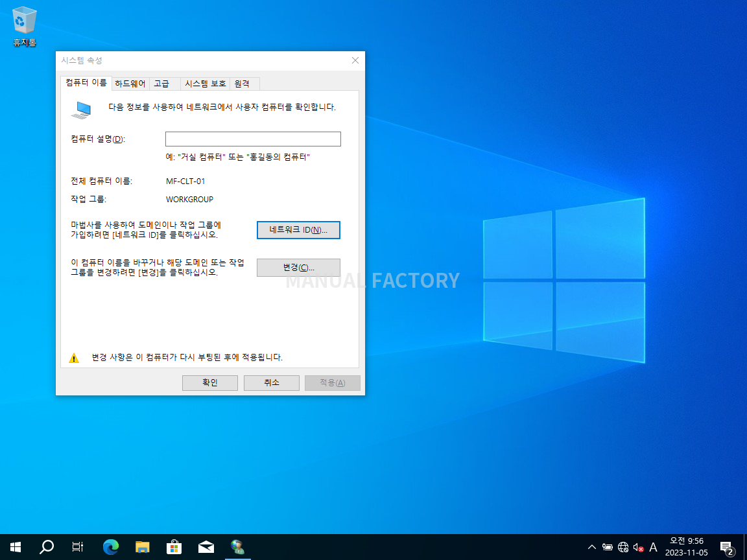Click the Show Desktop strip on the taskbar
747x560 pixels.
(x=744, y=547)
